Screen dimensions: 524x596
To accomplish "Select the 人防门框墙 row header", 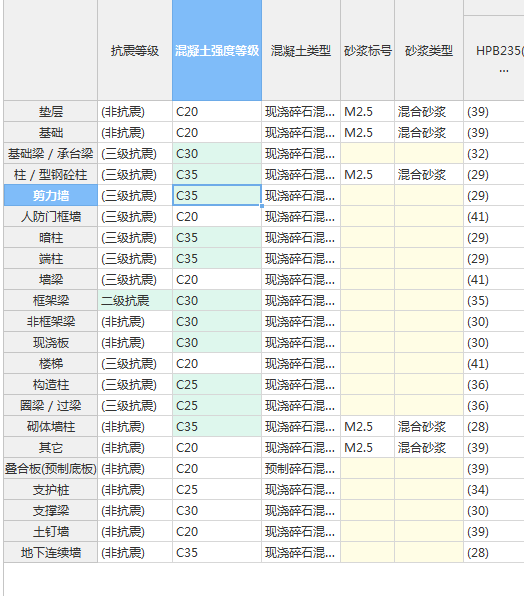I will [x=51, y=217].
